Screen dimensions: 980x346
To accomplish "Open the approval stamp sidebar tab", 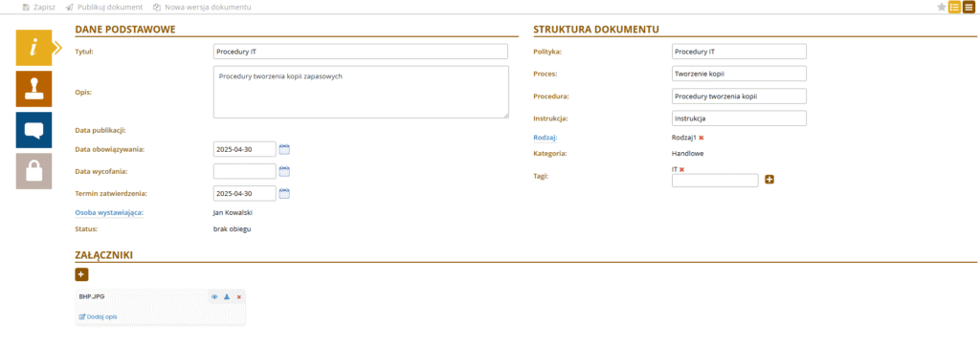I will pyautogui.click(x=33, y=89).
